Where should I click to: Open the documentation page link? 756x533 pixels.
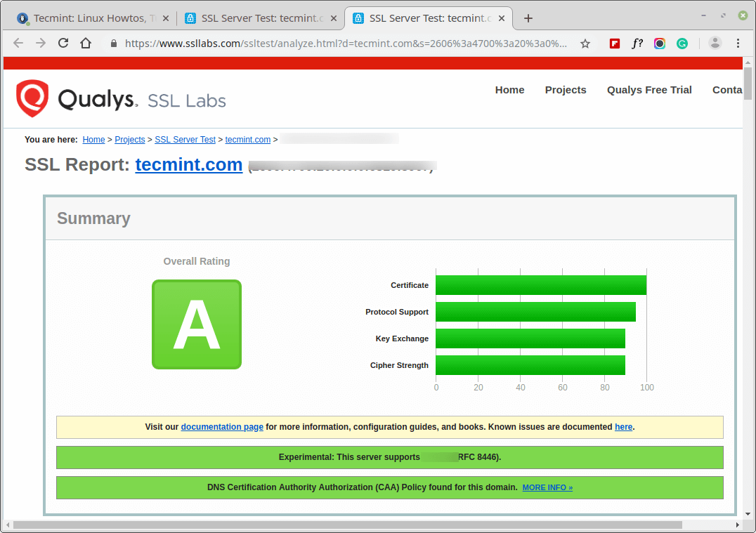(x=222, y=427)
